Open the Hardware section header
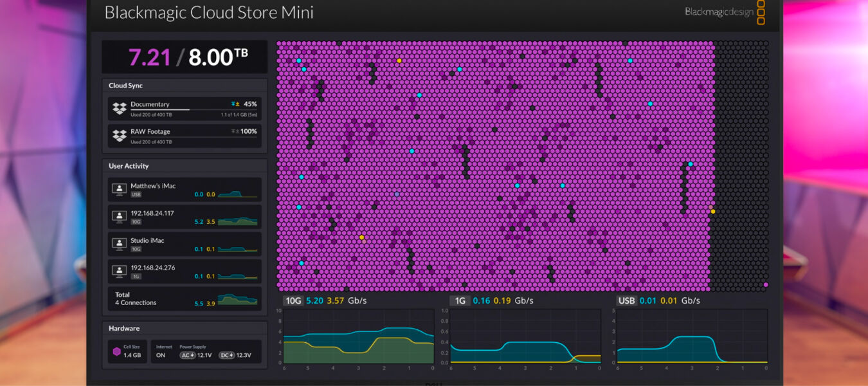The image size is (868, 386). pyautogui.click(x=185, y=328)
